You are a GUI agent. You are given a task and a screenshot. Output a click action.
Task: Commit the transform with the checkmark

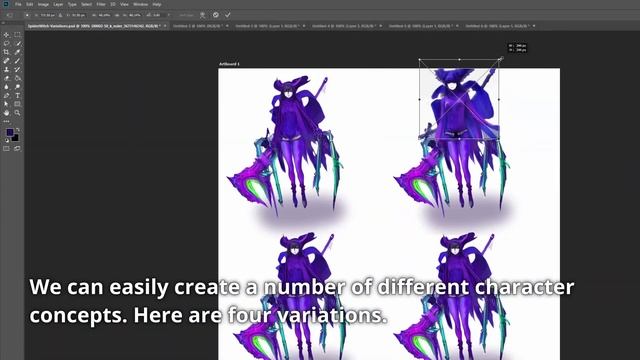tap(228, 15)
